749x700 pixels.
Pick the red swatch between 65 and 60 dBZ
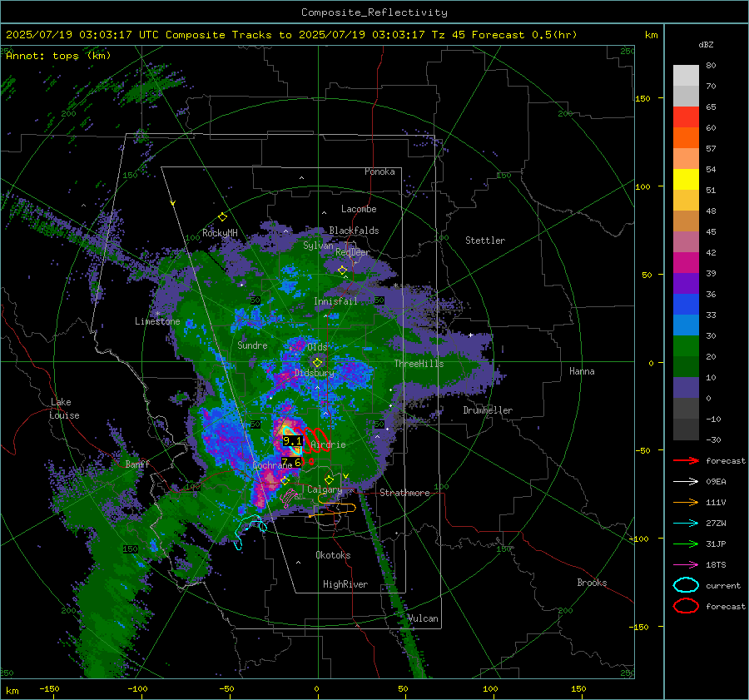686,117
